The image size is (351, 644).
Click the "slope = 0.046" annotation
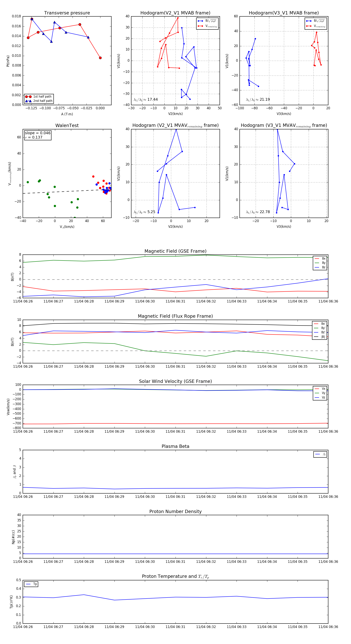[38, 133]
